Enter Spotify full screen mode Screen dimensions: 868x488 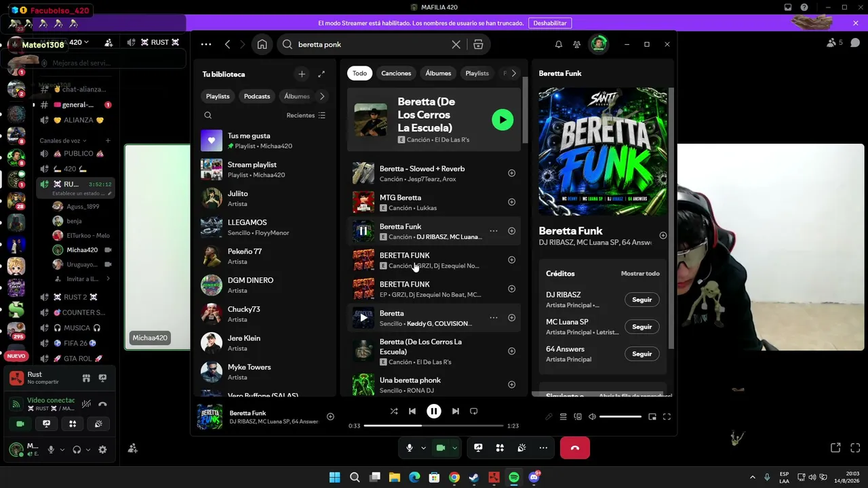(667, 417)
